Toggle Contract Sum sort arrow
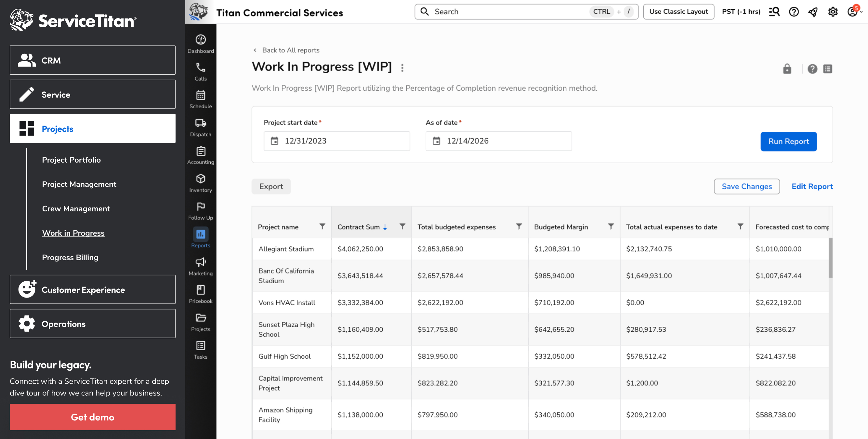This screenshot has width=868, height=439. coord(385,227)
